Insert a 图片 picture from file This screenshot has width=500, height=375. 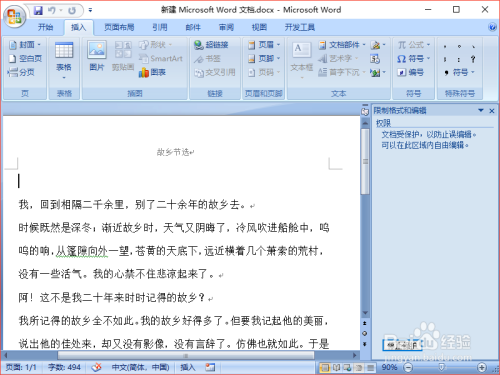(x=97, y=56)
